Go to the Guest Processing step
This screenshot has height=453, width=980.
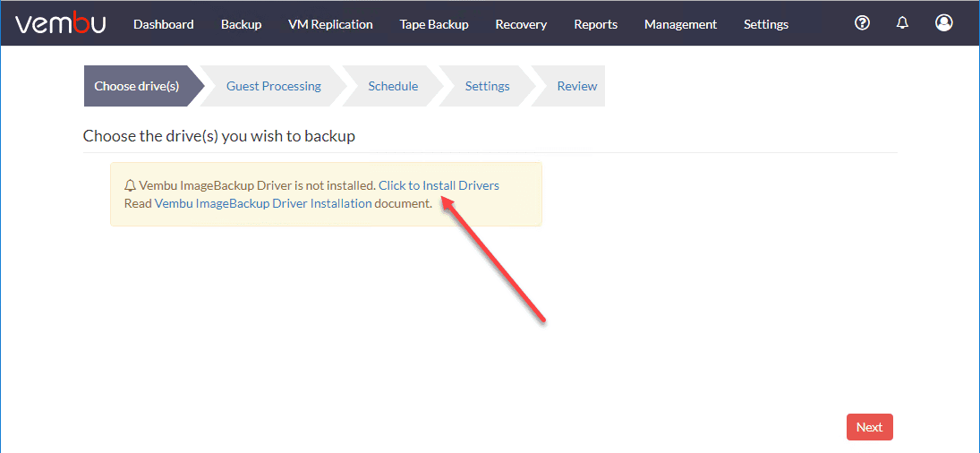point(273,86)
